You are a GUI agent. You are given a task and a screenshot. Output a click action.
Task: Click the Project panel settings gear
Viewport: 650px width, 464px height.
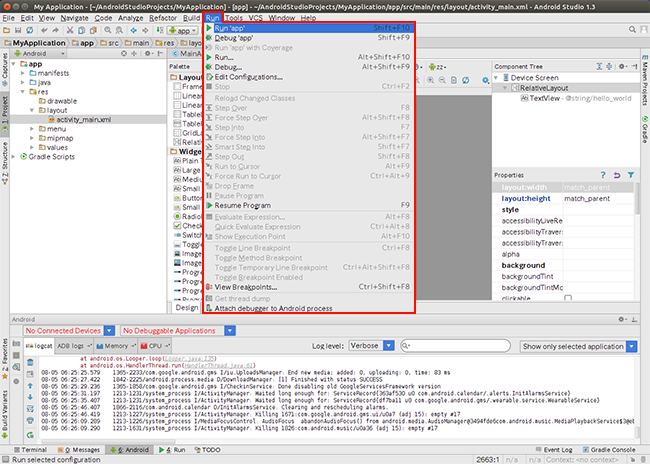148,53
